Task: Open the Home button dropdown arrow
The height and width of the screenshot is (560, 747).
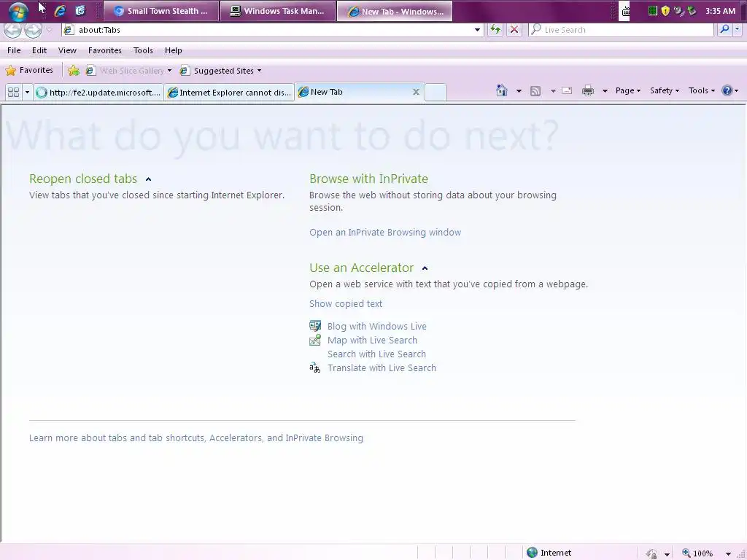Action: tap(519, 91)
